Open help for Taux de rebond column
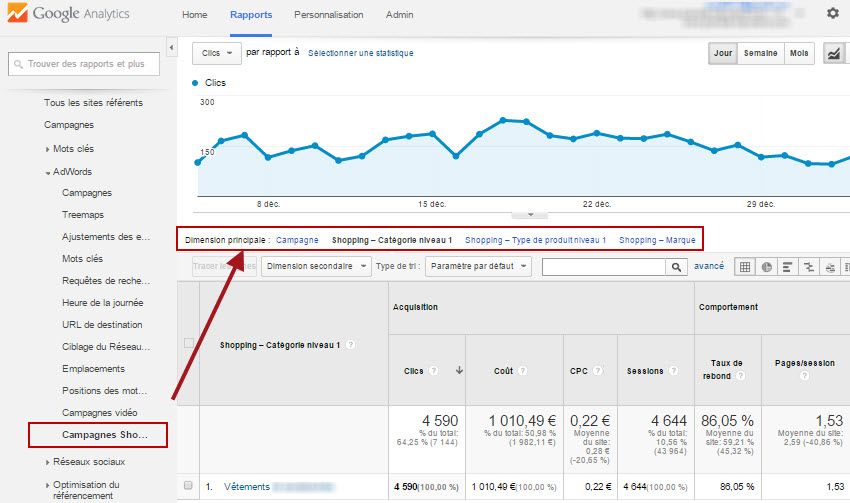 point(740,376)
